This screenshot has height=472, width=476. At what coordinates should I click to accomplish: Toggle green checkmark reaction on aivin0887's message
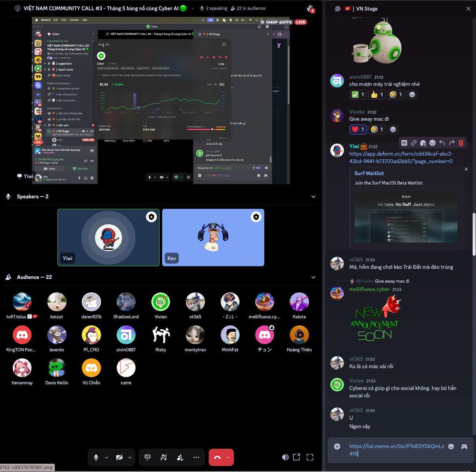[x=358, y=94]
